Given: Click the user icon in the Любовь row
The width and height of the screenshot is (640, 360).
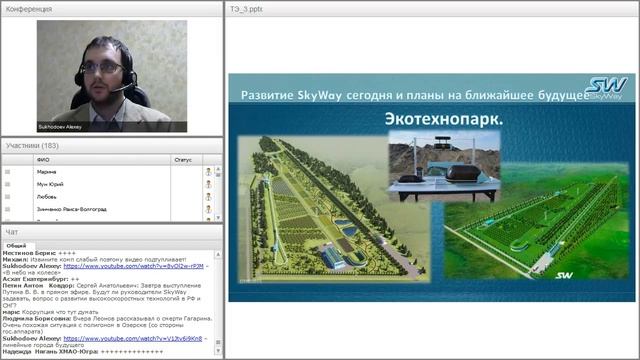Looking at the screenshot, I should [208, 197].
